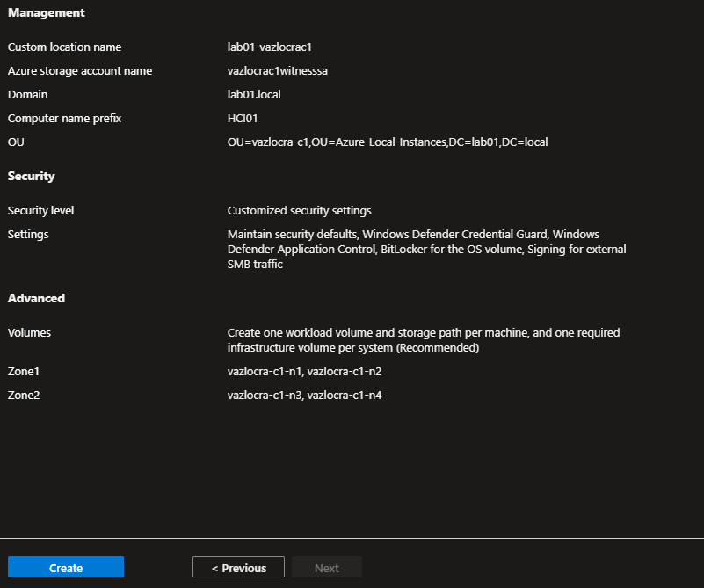Select the Customized security settings value
Image resolution: width=704 pixels, height=588 pixels.
(x=299, y=211)
